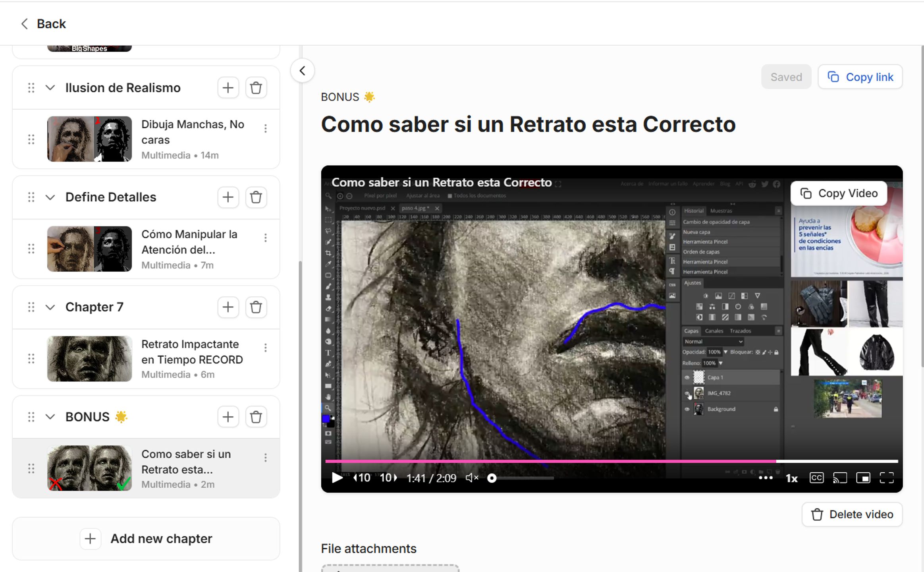Image resolution: width=924 pixels, height=572 pixels.
Task: Click the Copy Video button
Action: coord(839,193)
